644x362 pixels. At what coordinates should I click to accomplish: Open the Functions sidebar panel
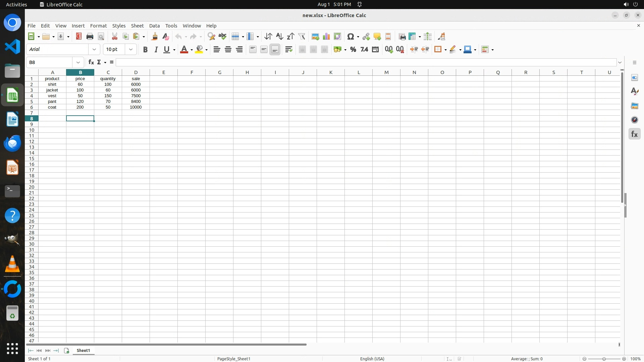(634, 134)
